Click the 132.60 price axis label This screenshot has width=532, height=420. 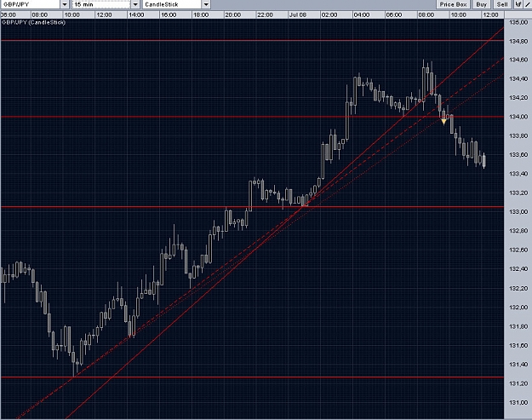click(x=518, y=250)
